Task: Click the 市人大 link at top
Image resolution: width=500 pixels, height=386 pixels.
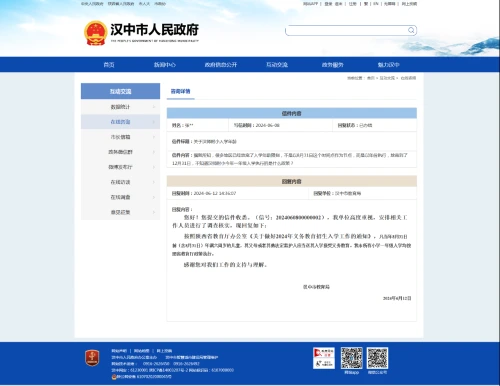Action: coord(144,4)
